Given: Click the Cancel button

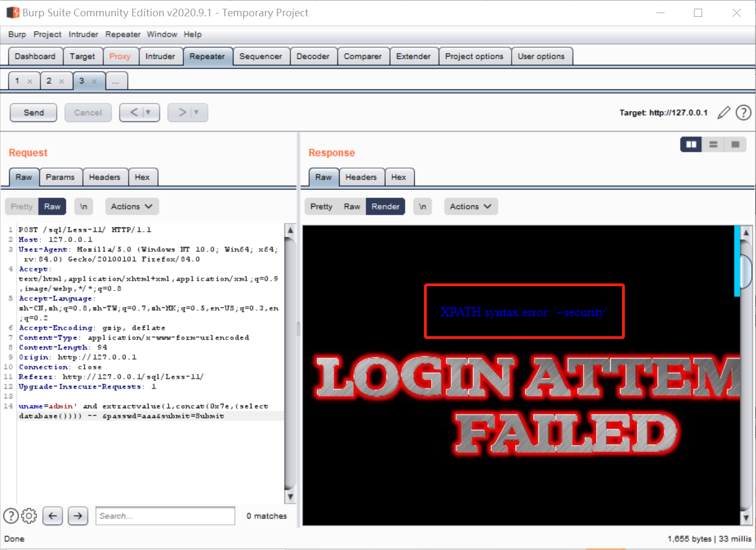Looking at the screenshot, I should 88,113.
